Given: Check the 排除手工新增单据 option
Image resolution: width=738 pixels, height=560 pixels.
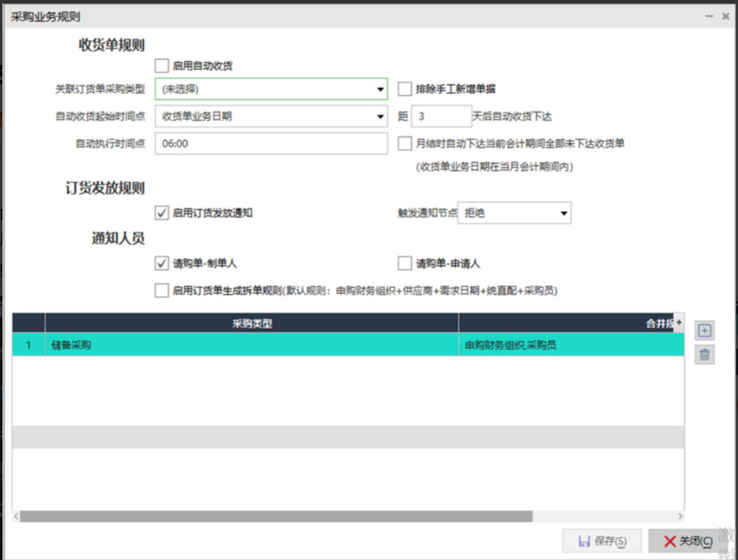Looking at the screenshot, I should pyautogui.click(x=405, y=89).
